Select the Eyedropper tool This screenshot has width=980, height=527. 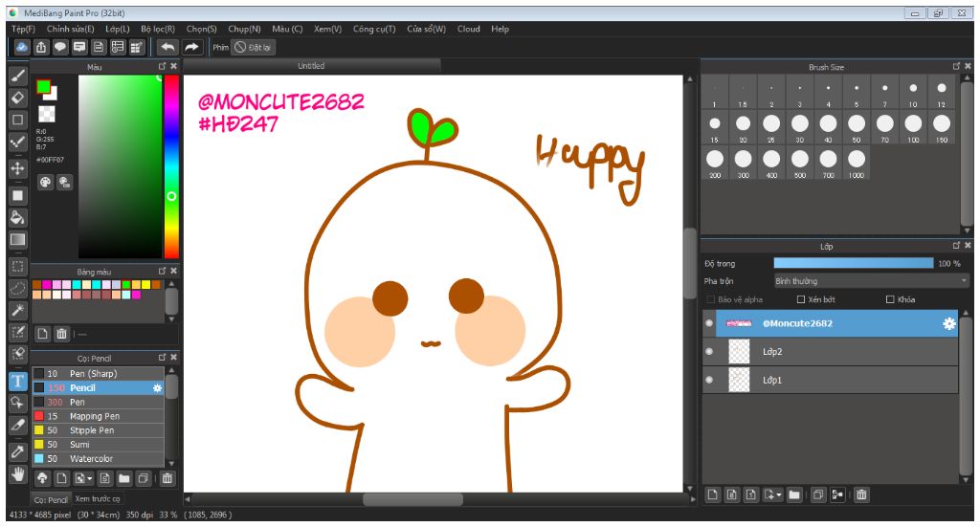(18, 452)
